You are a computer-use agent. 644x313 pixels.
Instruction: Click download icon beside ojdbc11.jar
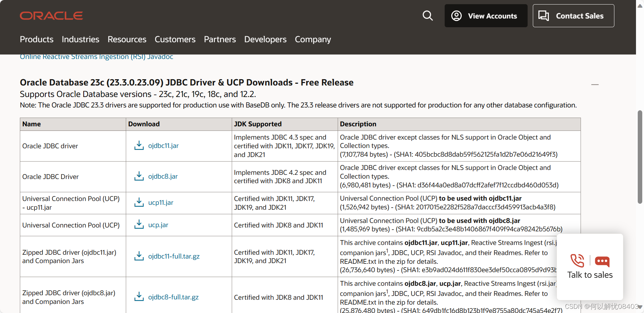pos(139,146)
